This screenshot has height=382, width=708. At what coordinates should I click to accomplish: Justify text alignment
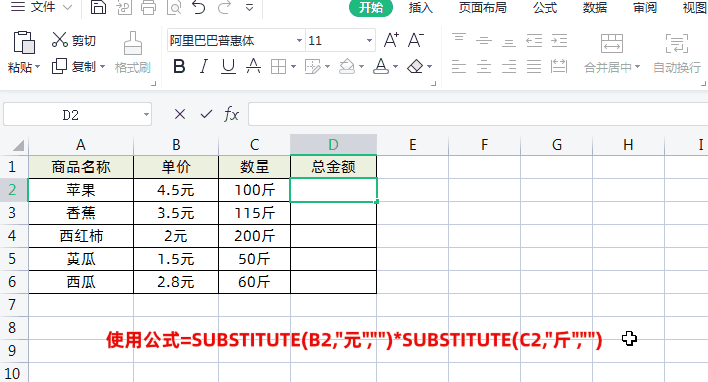[x=534, y=67]
